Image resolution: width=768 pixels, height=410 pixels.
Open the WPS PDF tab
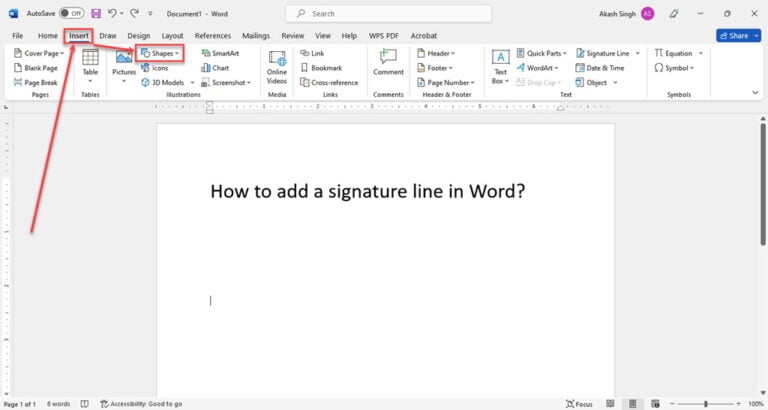click(x=384, y=36)
